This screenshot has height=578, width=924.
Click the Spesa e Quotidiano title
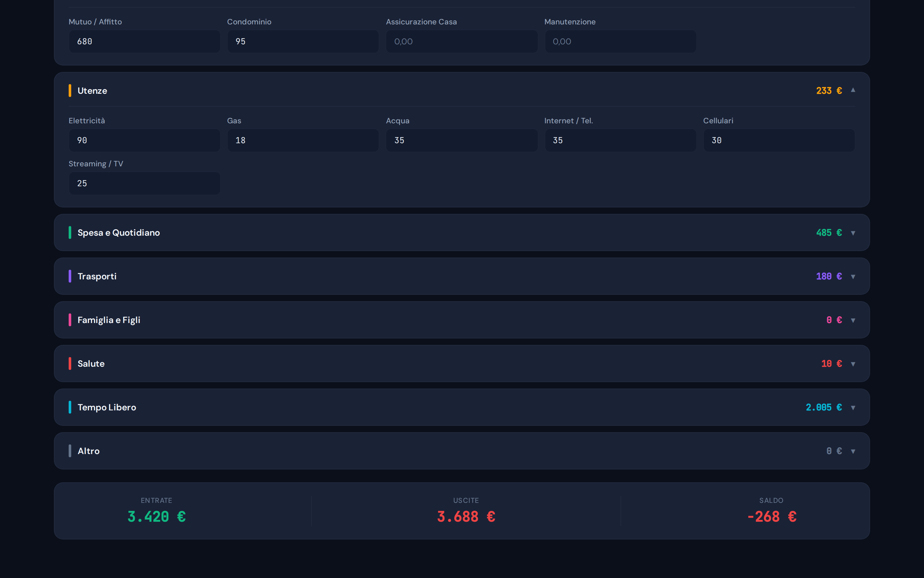click(119, 232)
